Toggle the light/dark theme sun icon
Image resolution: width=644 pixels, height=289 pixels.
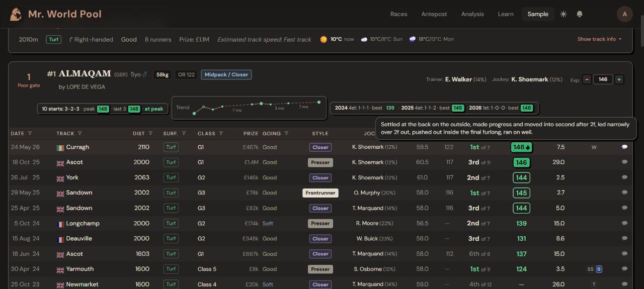tap(563, 14)
